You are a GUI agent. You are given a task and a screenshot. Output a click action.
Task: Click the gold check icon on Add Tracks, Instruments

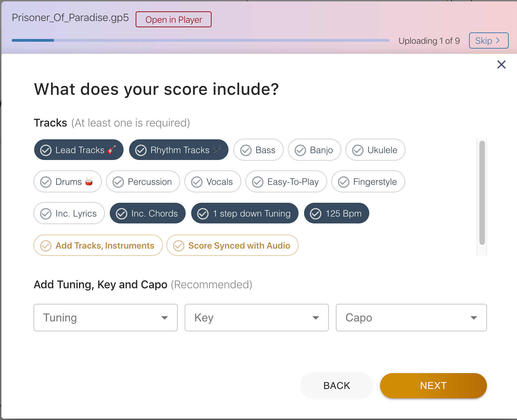point(46,246)
